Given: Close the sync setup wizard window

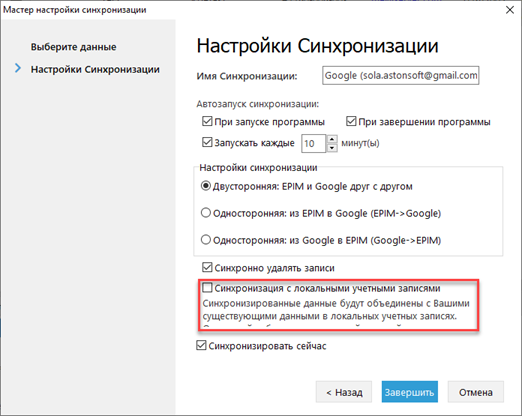Looking at the screenshot, I should click(510, 10).
